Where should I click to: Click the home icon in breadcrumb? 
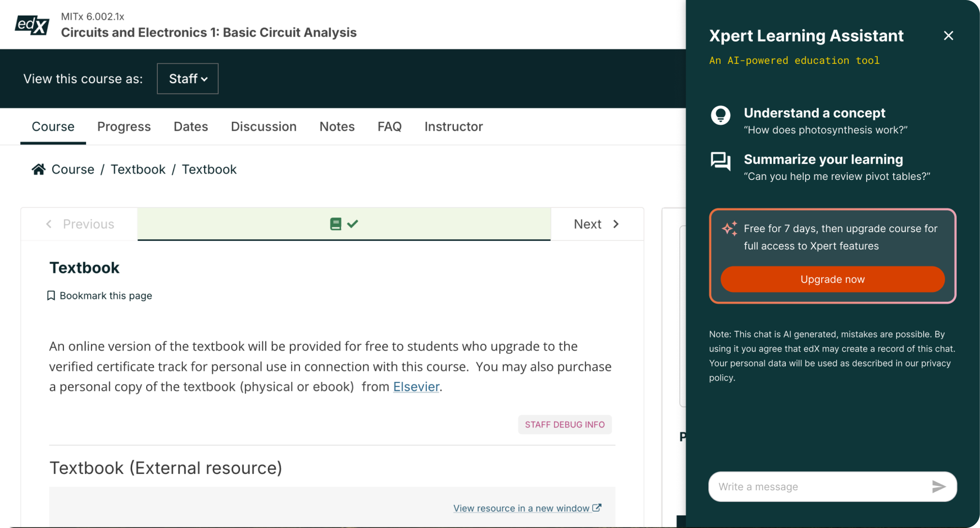tap(38, 170)
